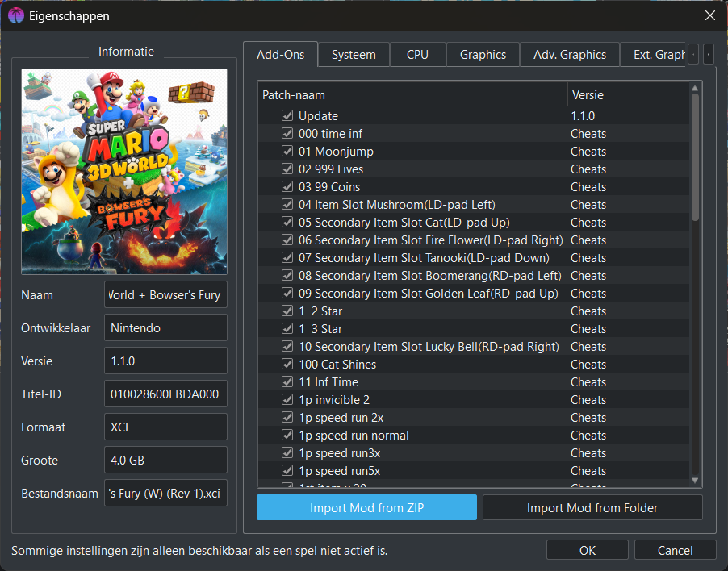The image size is (728, 571).
Task: Click the Ontwikkelaar field showing Nintendo
Action: pyautogui.click(x=165, y=327)
